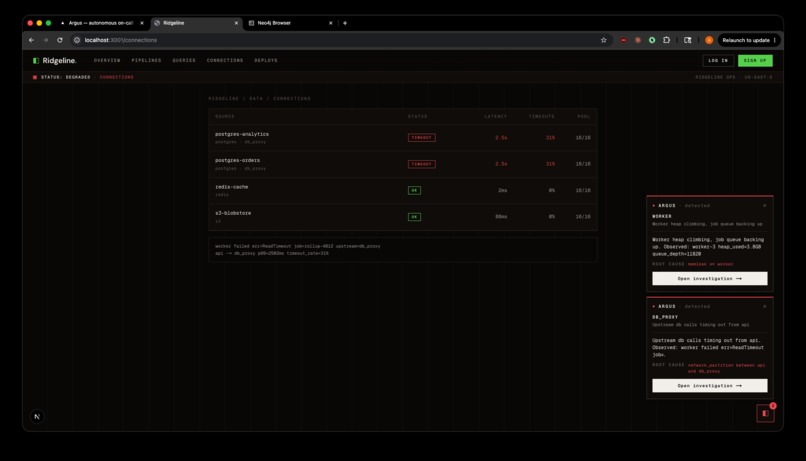This screenshot has width=806, height=461.
Task: Open the Overview nav item
Action: coord(107,61)
